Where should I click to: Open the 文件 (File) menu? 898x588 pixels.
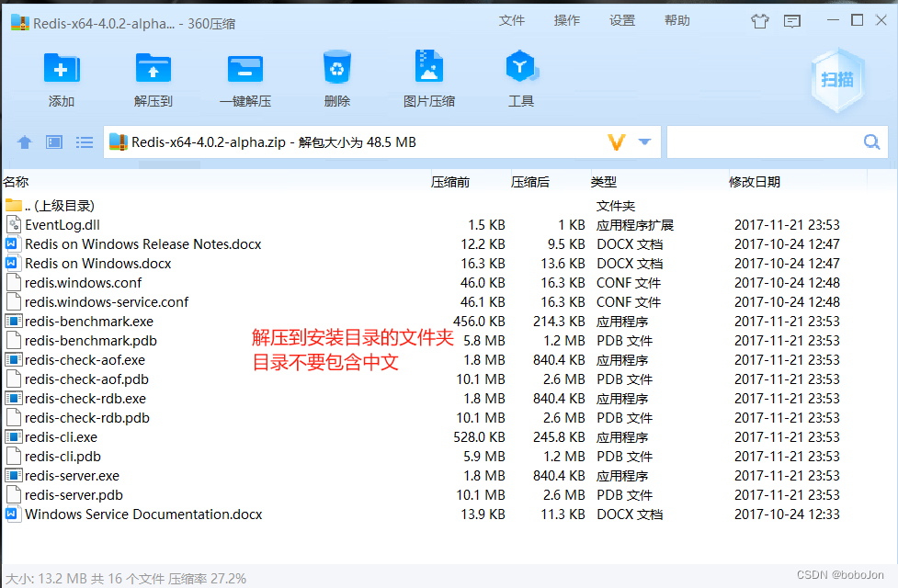pos(512,20)
